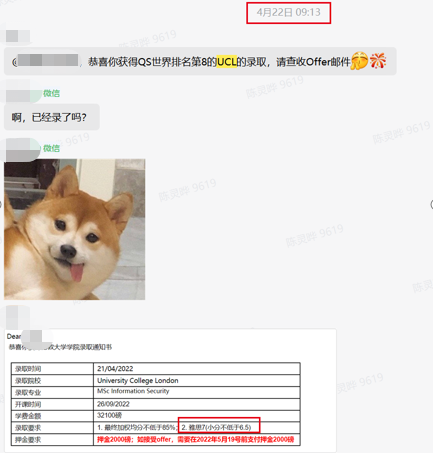This screenshot has height=453, width=433.
Task: Select the 啊,已经录了吗? message bubble
Action: pos(52,117)
